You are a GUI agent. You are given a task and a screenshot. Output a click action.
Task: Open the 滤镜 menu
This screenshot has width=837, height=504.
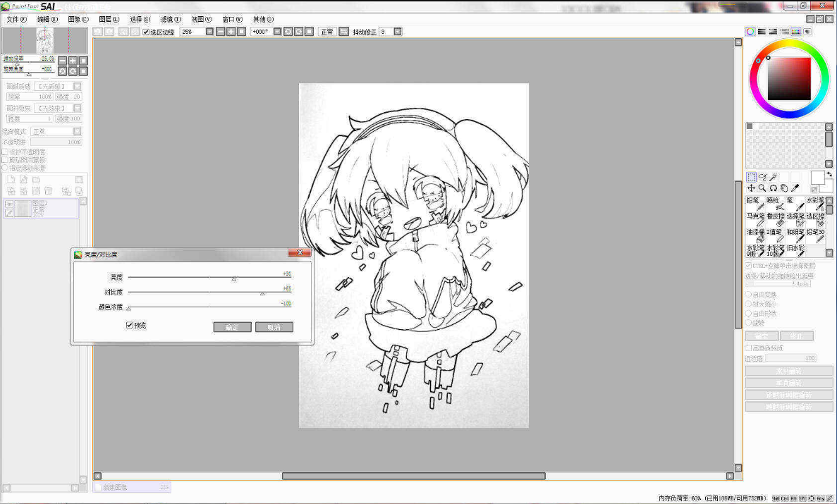(x=171, y=19)
